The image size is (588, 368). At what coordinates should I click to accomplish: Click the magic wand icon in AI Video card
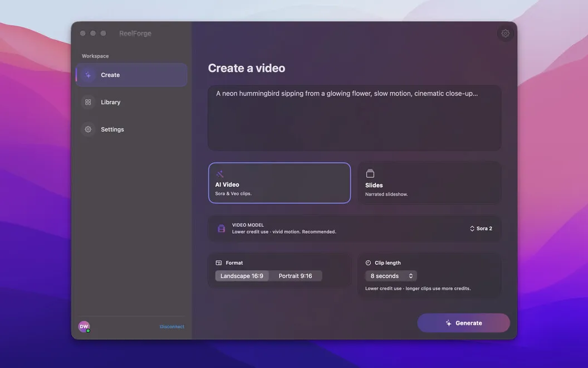(220, 174)
